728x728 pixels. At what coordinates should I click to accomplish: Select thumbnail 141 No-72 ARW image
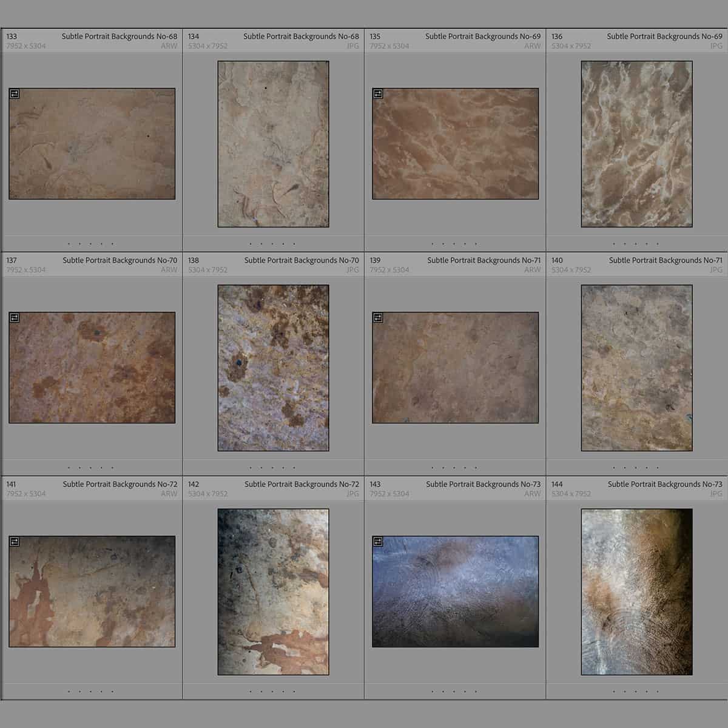point(92,591)
